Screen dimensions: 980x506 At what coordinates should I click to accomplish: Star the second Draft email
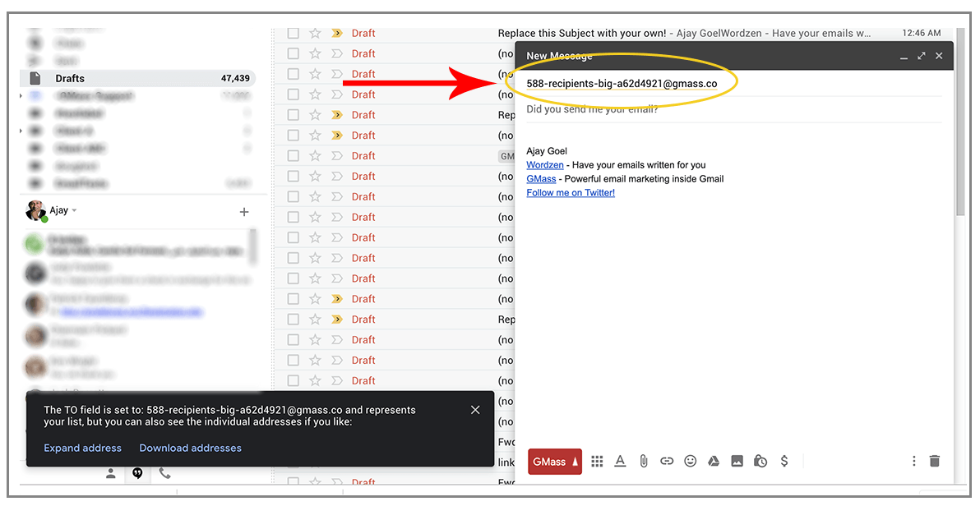click(316, 53)
